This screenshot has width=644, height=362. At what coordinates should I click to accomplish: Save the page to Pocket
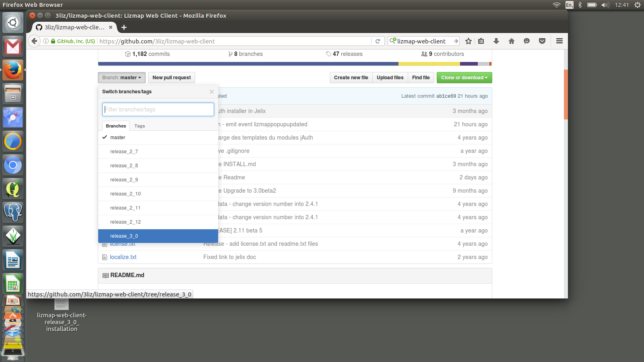coord(542,41)
